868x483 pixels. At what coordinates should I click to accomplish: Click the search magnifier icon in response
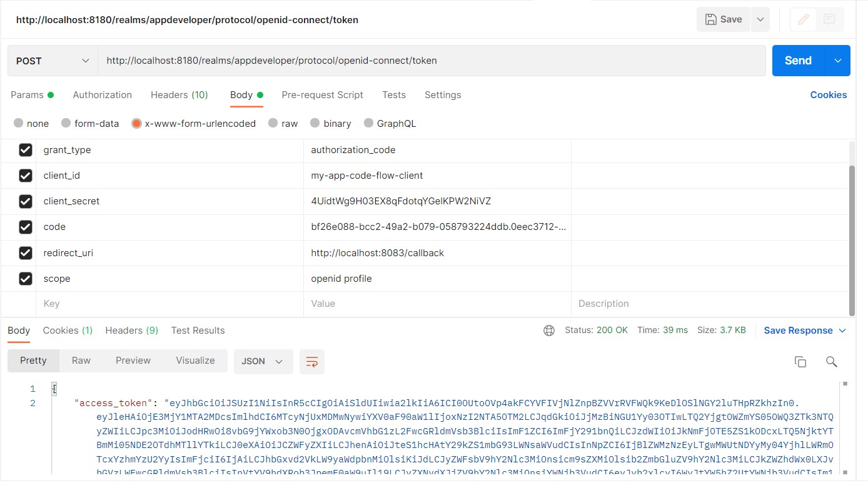pos(831,361)
